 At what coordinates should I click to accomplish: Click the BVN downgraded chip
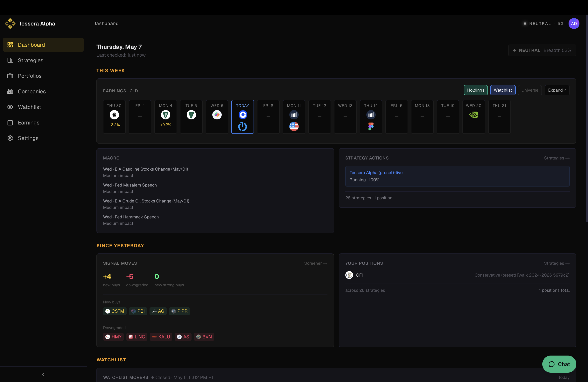coord(204,337)
